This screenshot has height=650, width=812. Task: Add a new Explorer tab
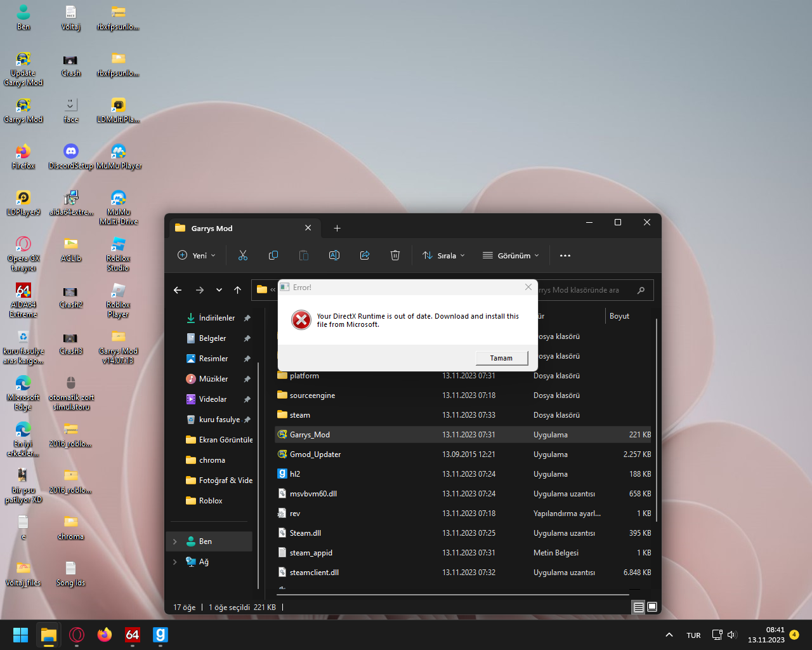tap(337, 229)
